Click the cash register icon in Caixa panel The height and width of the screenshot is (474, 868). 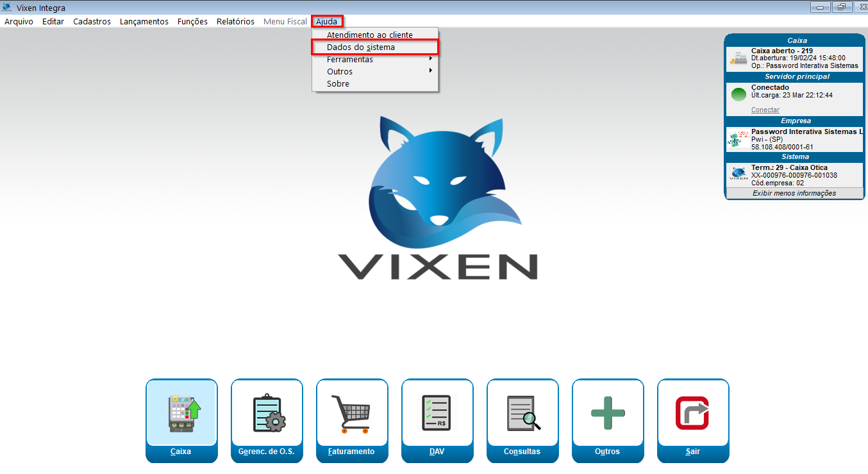coord(739,58)
